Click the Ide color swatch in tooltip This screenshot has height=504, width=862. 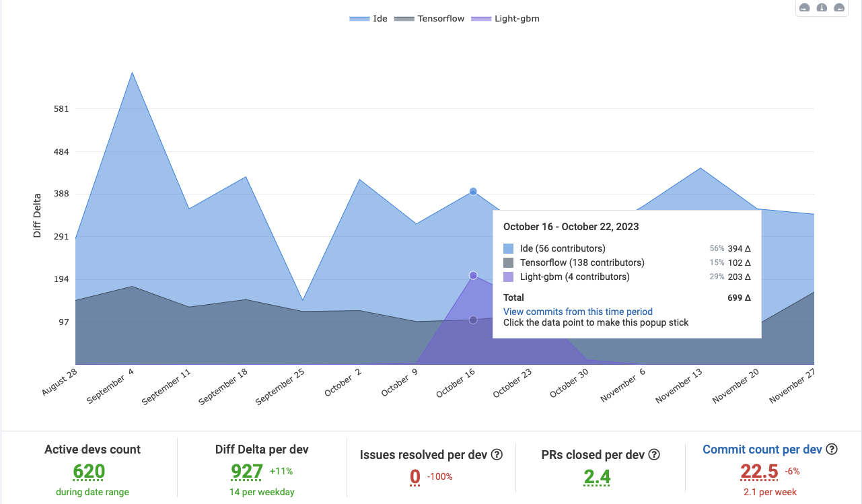coord(509,248)
